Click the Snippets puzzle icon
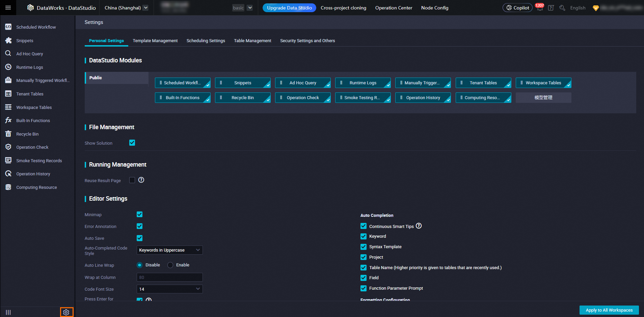 click(x=8, y=40)
